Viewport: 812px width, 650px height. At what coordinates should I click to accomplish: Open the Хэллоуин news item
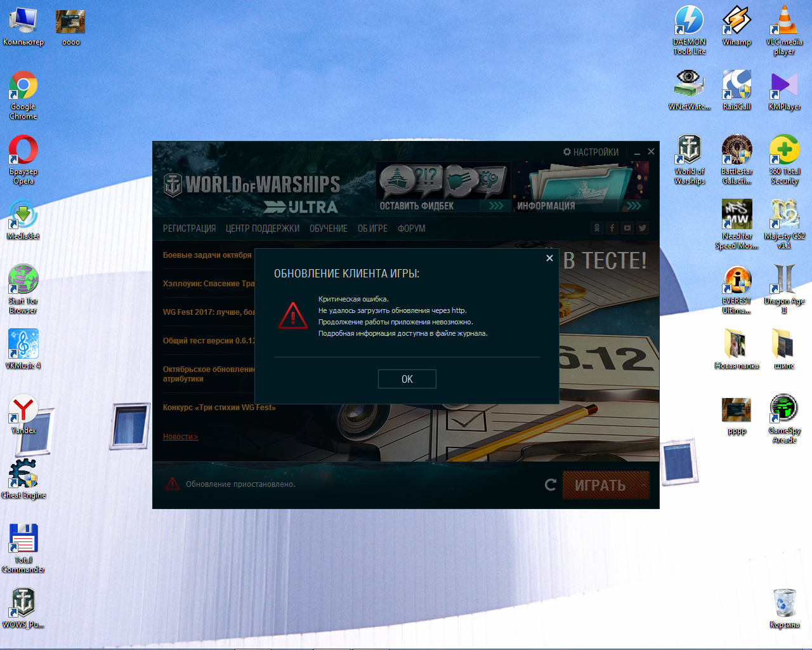tap(209, 284)
